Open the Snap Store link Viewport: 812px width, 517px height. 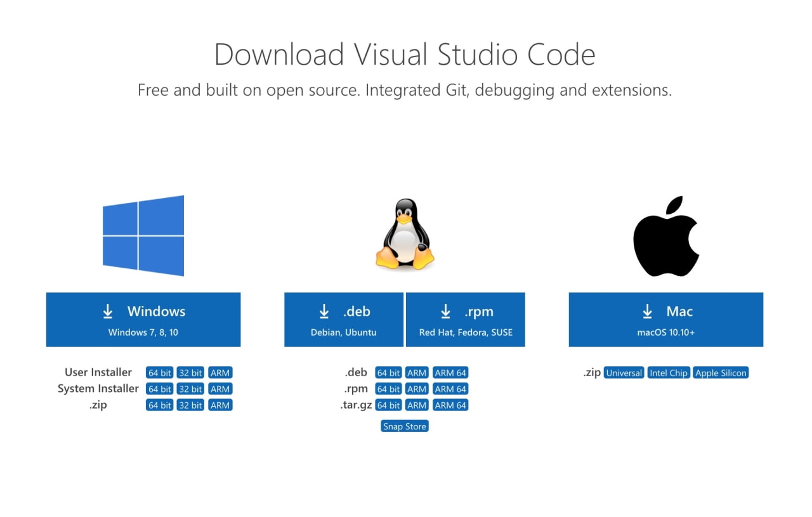click(405, 426)
